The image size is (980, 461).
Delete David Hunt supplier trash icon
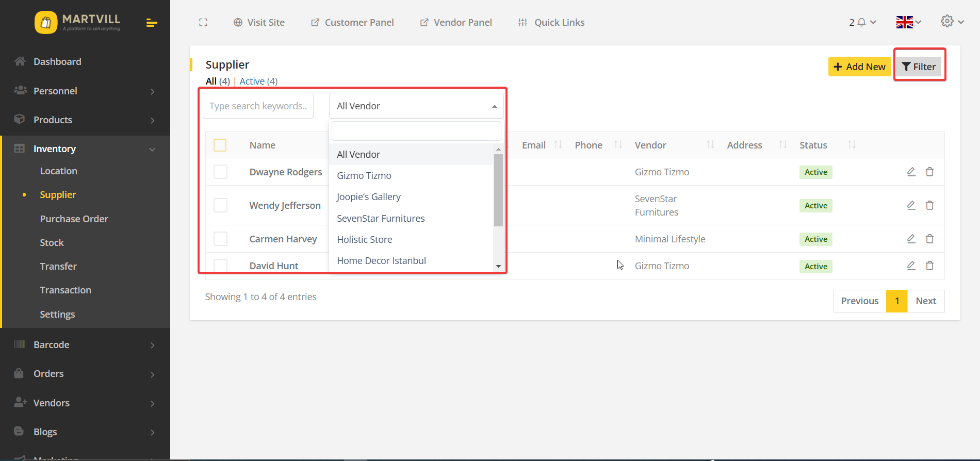point(929,266)
